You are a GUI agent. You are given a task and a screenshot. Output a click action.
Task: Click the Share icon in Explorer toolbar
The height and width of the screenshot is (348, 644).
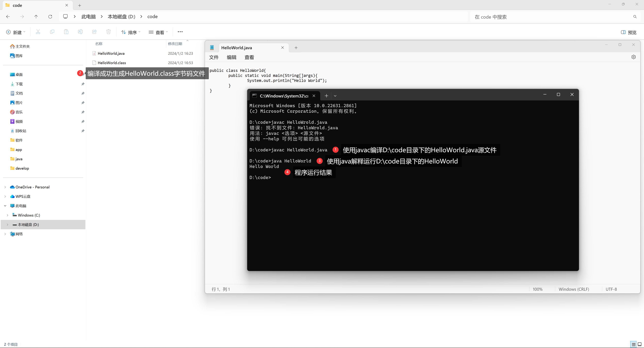click(x=94, y=32)
